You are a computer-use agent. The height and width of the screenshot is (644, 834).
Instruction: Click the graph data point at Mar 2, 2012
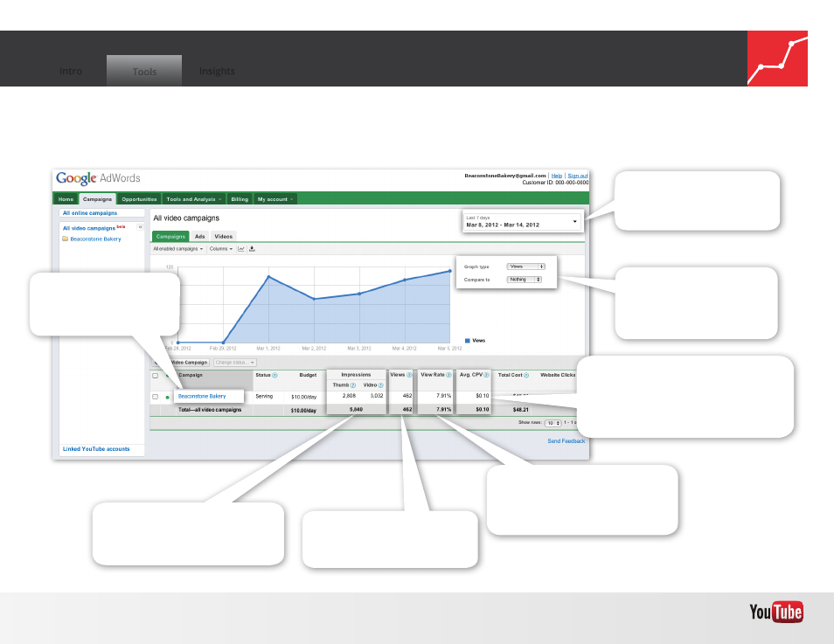(x=314, y=299)
